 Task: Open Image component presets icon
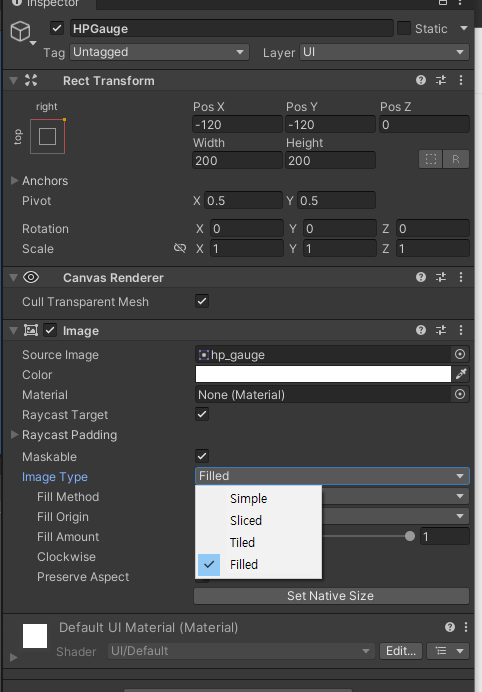tap(441, 330)
